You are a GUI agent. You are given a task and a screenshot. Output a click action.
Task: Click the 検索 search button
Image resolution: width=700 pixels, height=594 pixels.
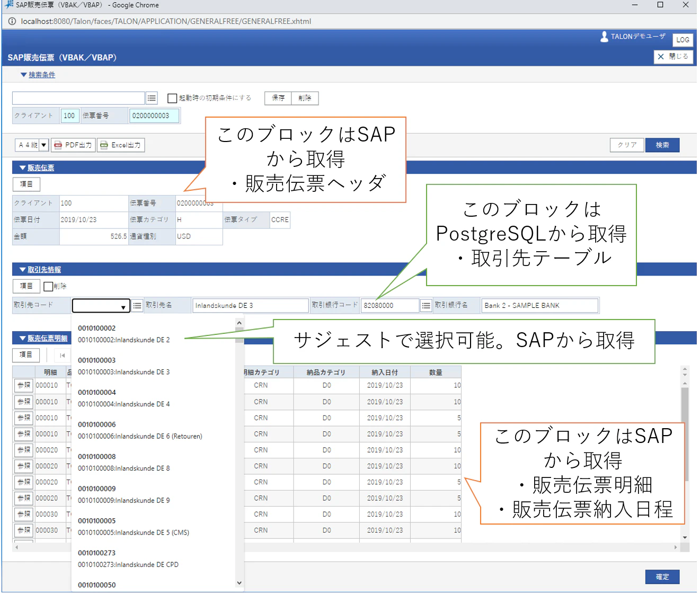(662, 145)
